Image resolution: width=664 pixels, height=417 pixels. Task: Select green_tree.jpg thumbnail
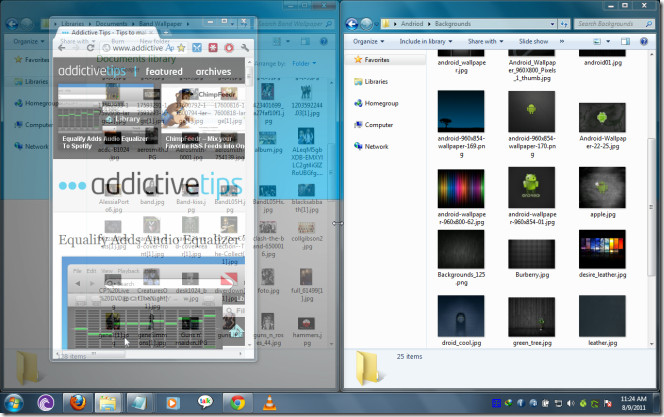tap(531, 317)
